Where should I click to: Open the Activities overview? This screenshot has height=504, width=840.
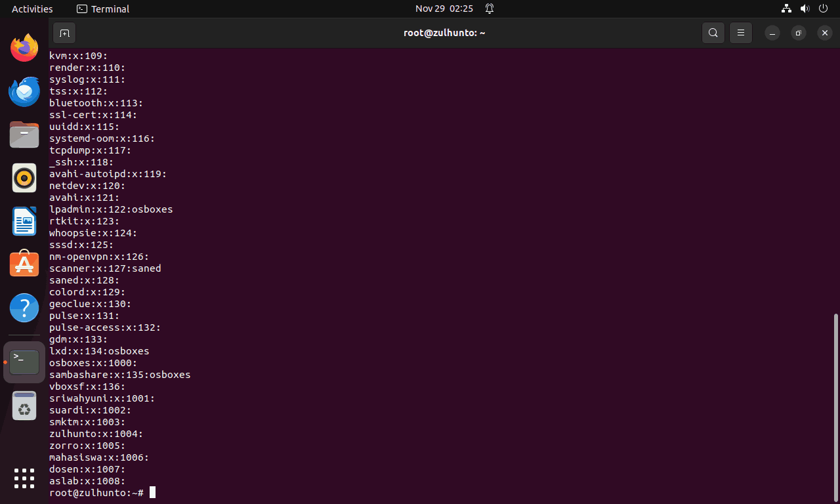(32, 9)
